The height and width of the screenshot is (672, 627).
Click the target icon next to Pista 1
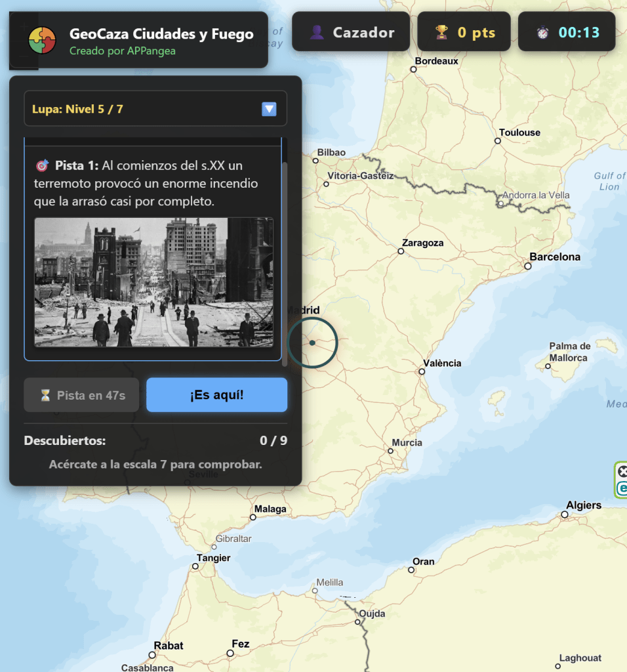(42, 165)
